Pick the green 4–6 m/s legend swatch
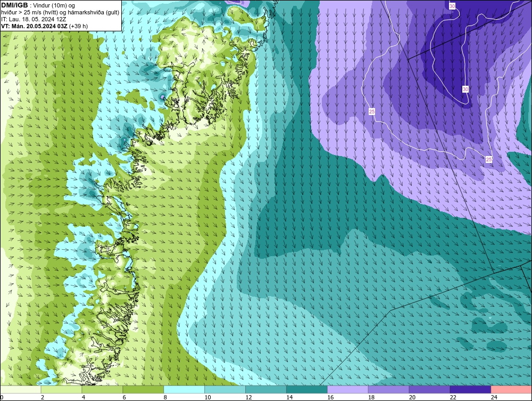The height and width of the screenshot is (401, 532). pyautogui.click(x=102, y=389)
